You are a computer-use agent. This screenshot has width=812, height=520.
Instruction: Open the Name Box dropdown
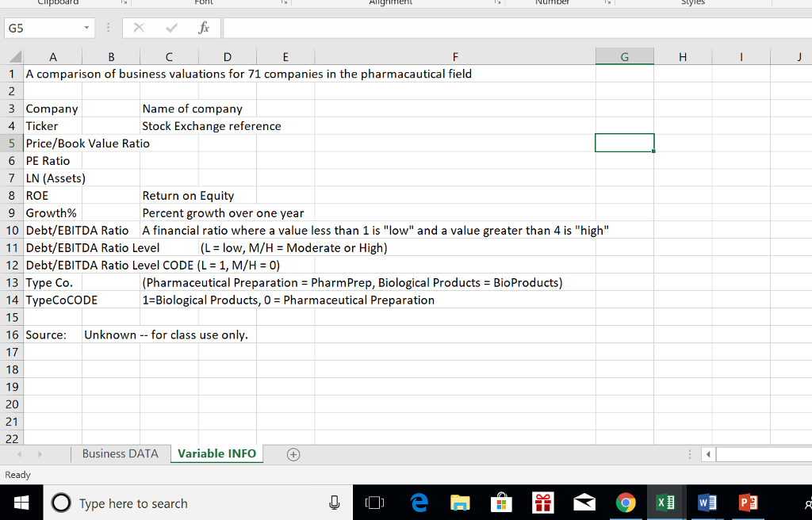coord(87,28)
